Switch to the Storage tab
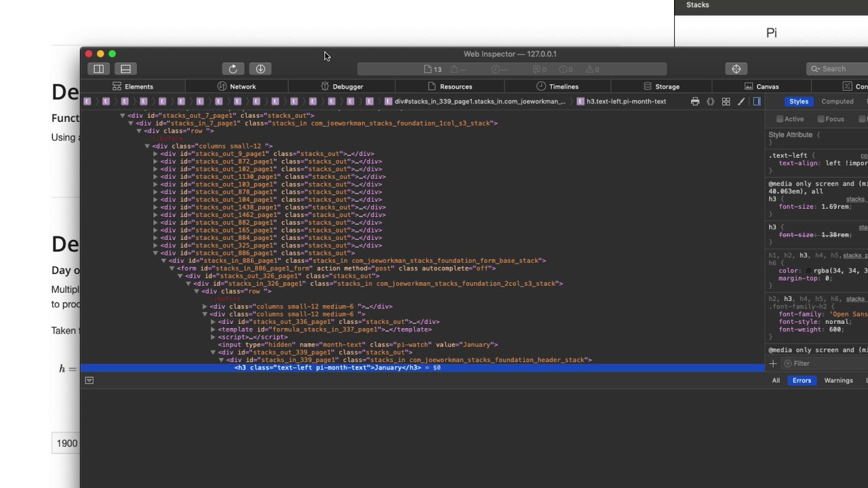 [661, 87]
